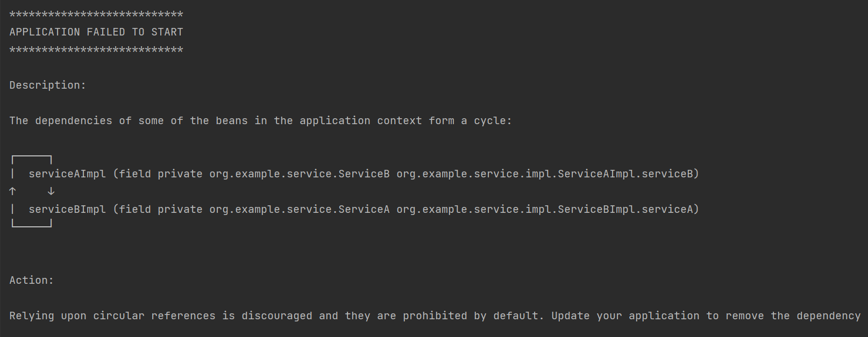Click ServiceBImpl.serviceA field reference
This screenshot has height=337, width=868.
click(625, 209)
